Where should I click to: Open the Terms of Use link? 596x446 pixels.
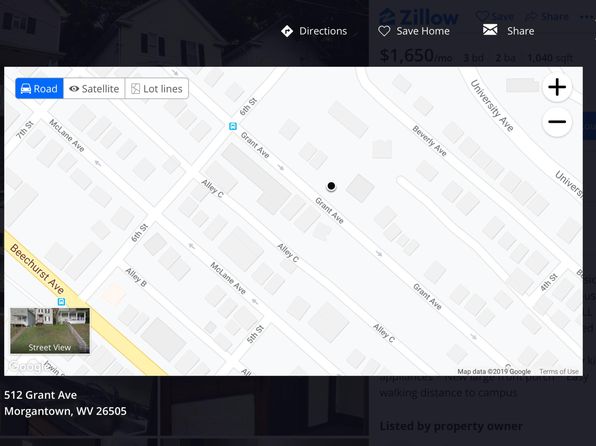point(559,371)
